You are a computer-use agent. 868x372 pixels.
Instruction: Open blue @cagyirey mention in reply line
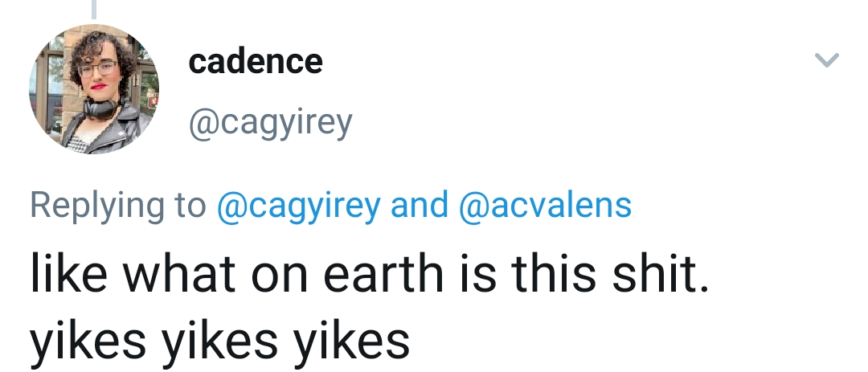pos(298,206)
